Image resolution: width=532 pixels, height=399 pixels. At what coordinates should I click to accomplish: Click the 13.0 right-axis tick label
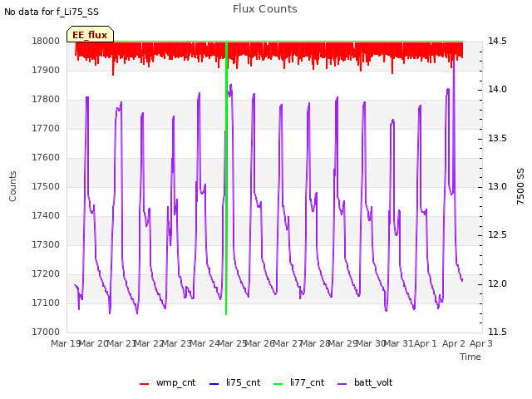[x=497, y=186]
